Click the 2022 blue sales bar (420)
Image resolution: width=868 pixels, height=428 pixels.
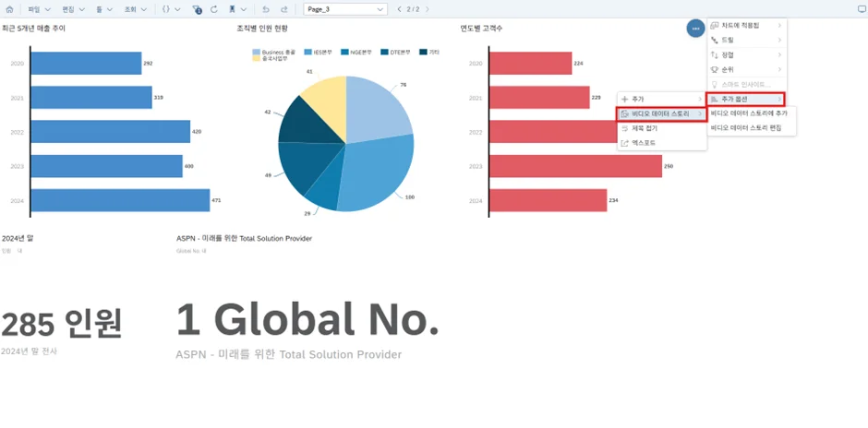tap(111, 132)
